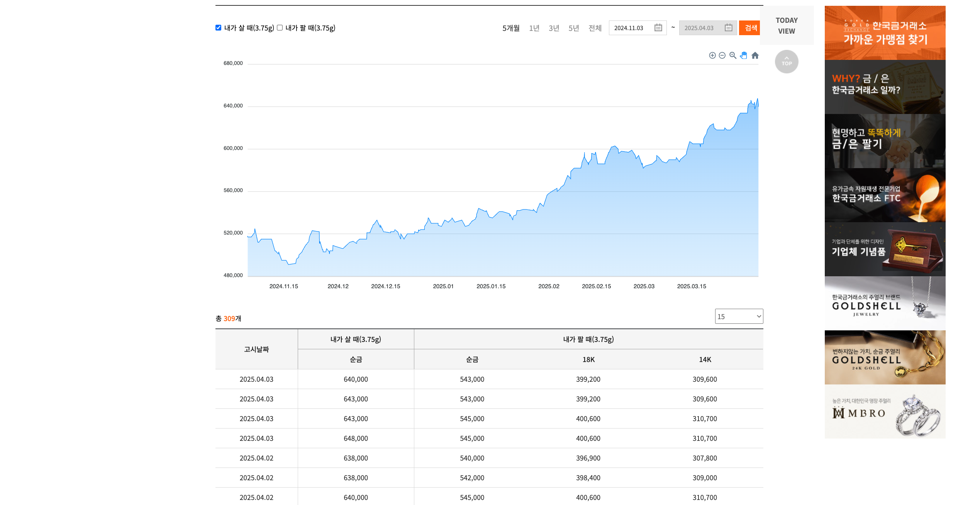Check the 내가 팔 때(3.75g) checkbox

click(280, 28)
